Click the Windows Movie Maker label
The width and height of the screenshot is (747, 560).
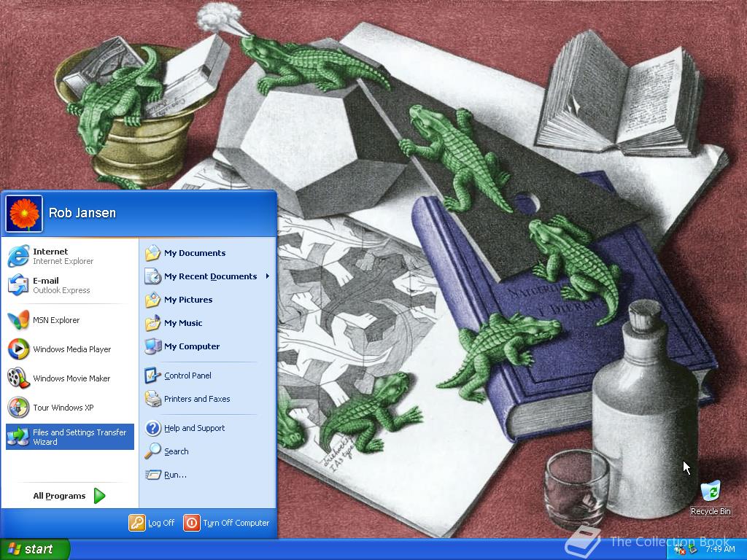pos(71,378)
